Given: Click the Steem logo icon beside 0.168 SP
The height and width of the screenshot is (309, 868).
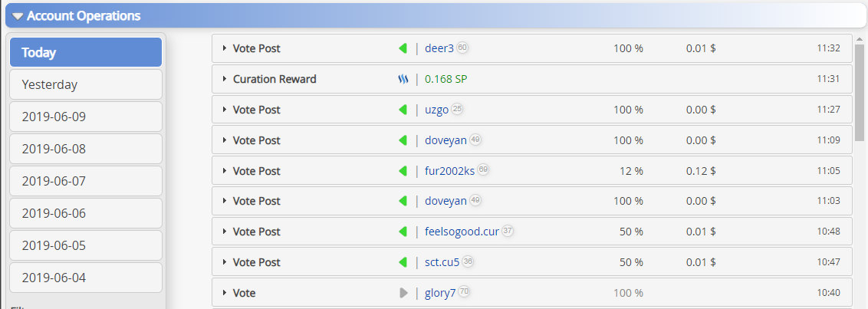Looking at the screenshot, I should (x=403, y=79).
